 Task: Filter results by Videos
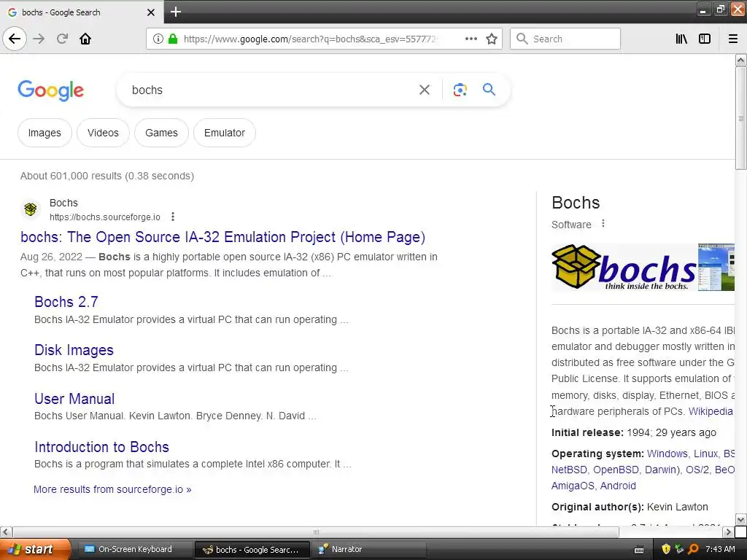click(x=103, y=133)
